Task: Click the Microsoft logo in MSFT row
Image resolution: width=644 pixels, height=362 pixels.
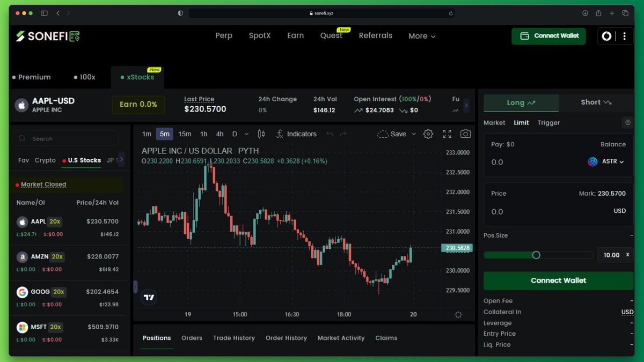Action: [23, 327]
